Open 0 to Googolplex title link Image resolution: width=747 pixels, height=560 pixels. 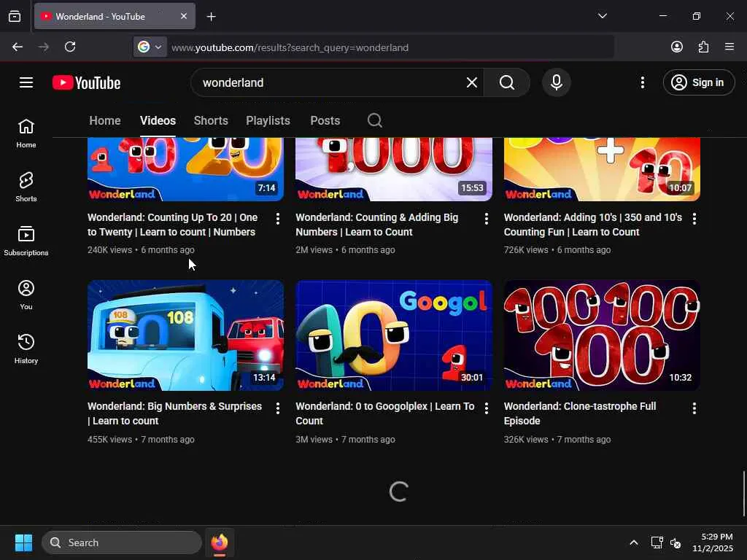(x=385, y=413)
